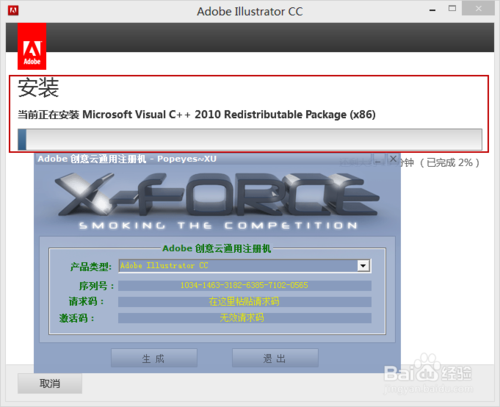500x407 pixels.
Task: Minimize the X-FORCE keygen window
Action: click(378, 159)
